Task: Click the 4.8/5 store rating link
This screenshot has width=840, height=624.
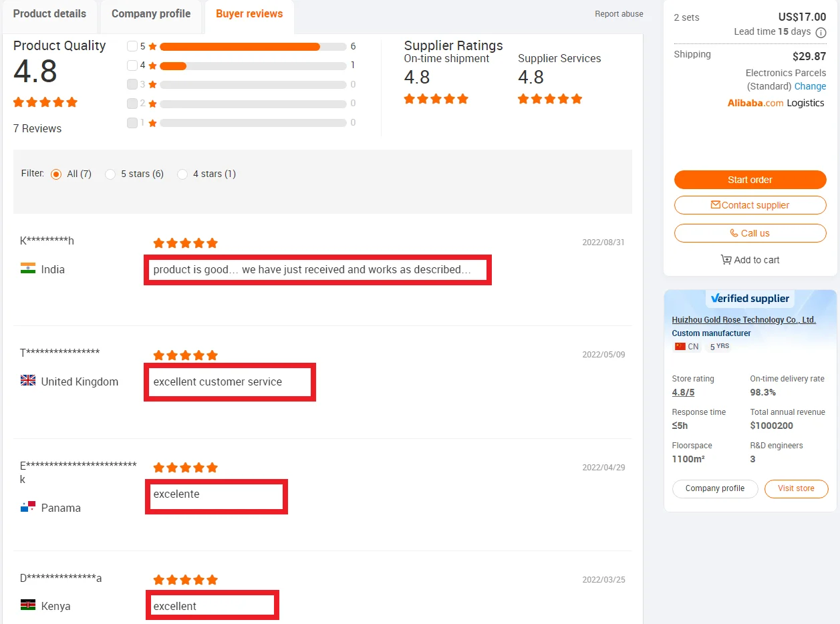Action: [x=683, y=392]
